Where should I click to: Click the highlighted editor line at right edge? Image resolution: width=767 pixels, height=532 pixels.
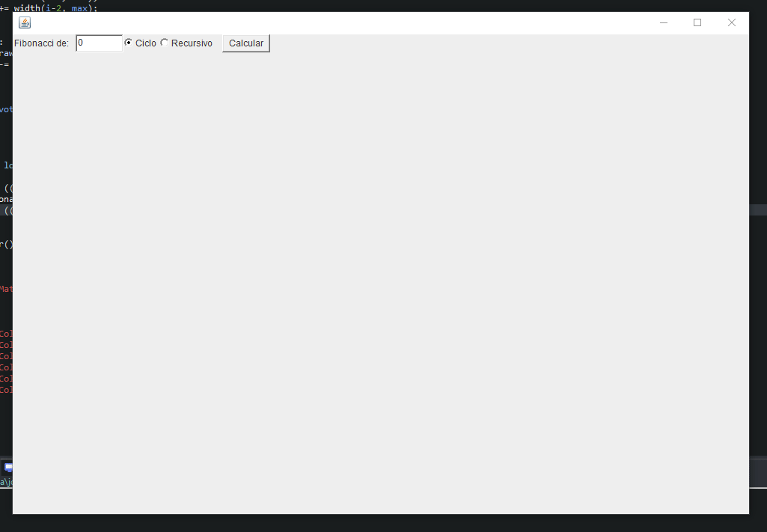coord(758,210)
